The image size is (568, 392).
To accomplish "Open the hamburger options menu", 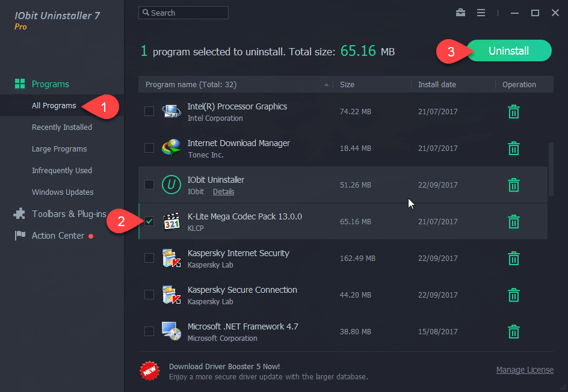I will point(481,13).
